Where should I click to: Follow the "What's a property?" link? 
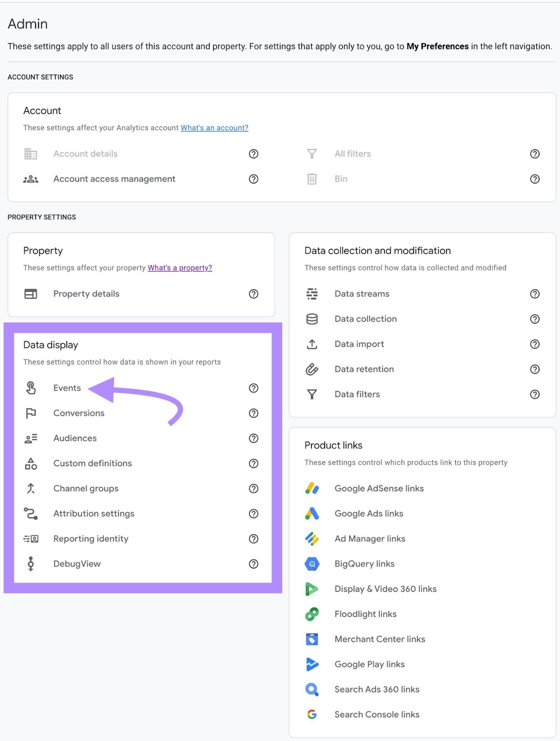(x=180, y=268)
